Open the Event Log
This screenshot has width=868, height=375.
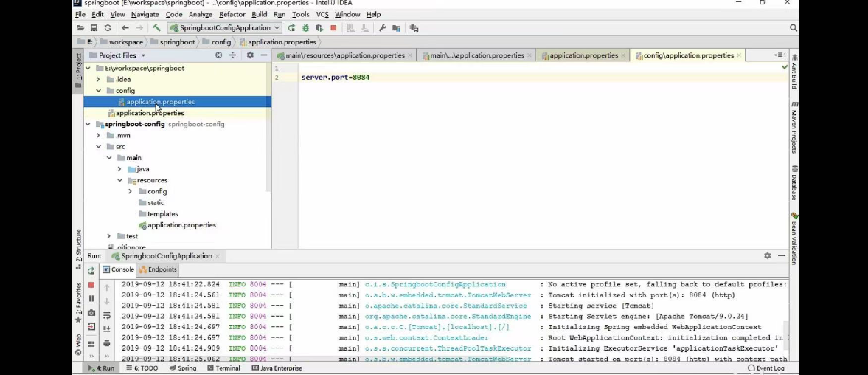tap(765, 368)
